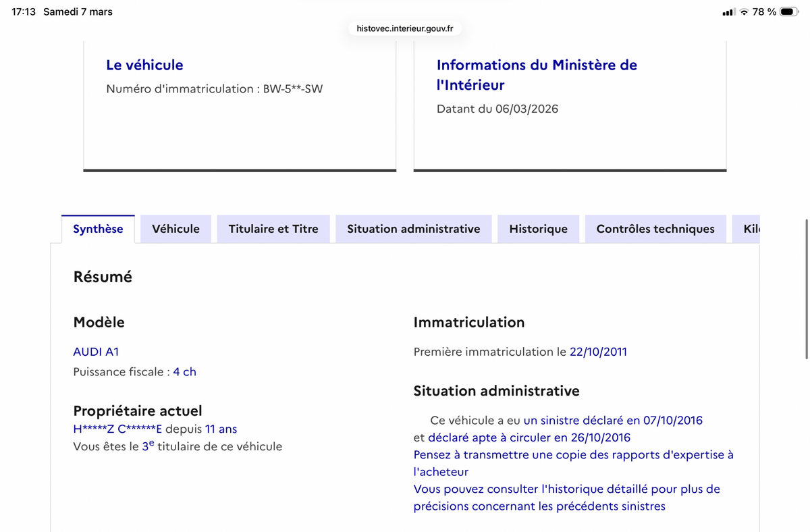Click the first registration date 22/10/2011
The width and height of the screenshot is (810, 532).
click(x=598, y=352)
